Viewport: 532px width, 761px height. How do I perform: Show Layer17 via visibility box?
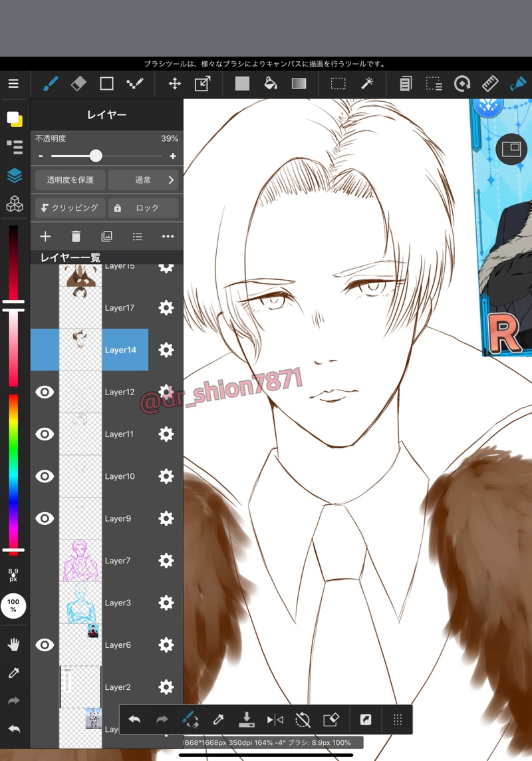[45, 308]
